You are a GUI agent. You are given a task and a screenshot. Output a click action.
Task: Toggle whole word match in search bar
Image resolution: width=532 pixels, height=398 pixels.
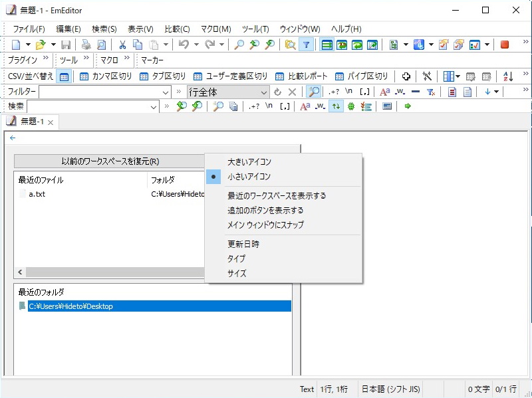(x=320, y=106)
